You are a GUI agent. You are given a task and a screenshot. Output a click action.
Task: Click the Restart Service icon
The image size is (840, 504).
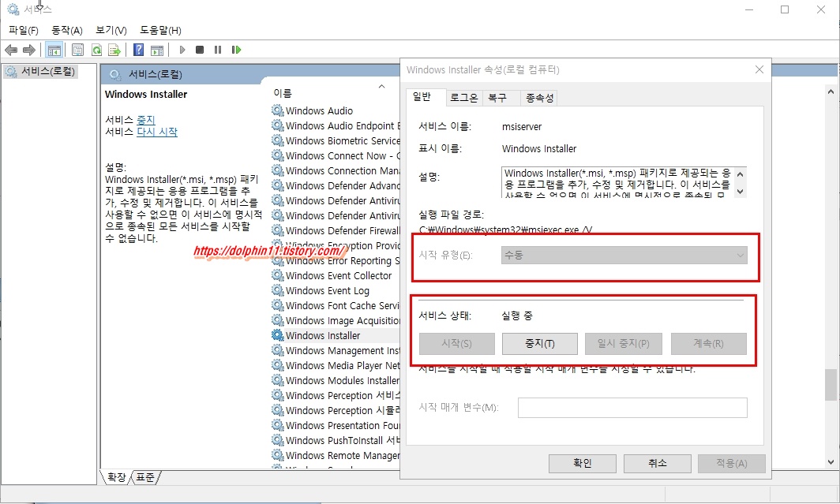[236, 50]
